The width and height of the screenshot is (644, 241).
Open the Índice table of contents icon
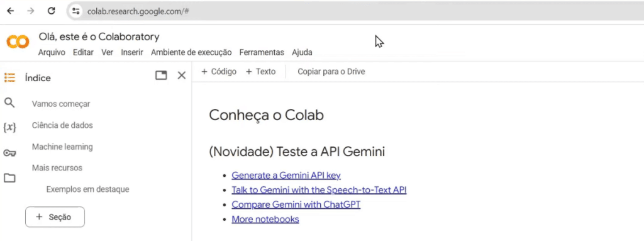point(9,77)
